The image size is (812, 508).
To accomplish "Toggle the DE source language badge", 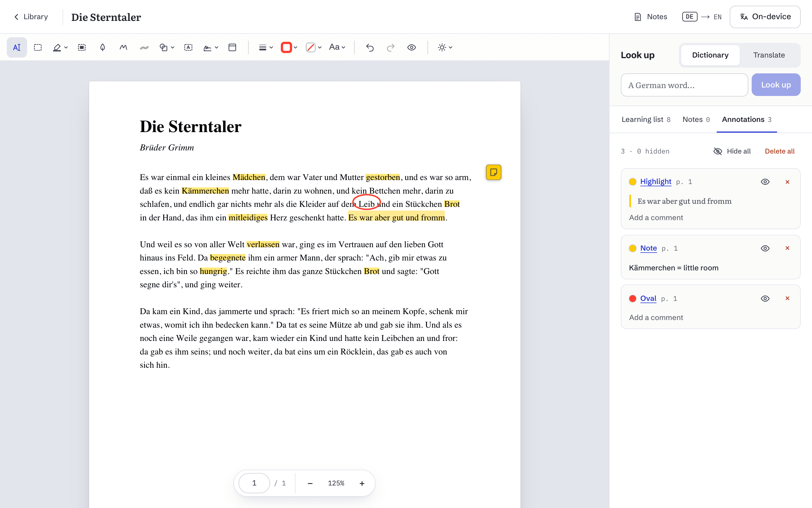I will coord(690,17).
